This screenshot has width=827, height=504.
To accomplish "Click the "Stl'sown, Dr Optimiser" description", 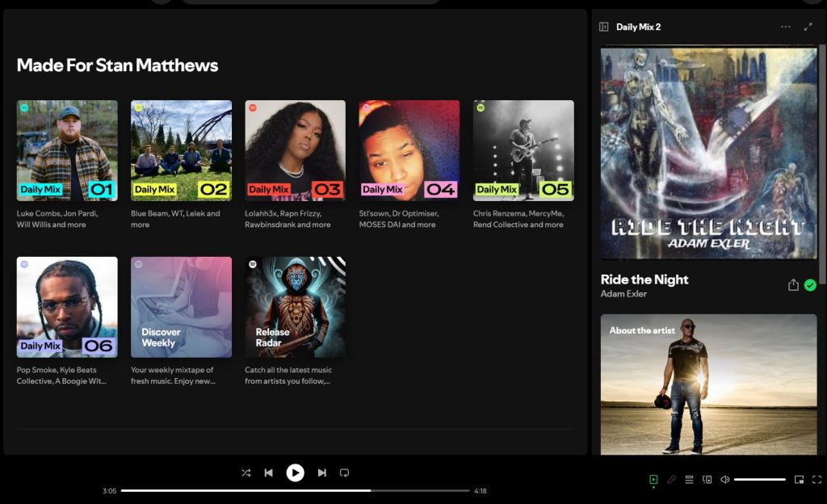I will [x=399, y=219].
